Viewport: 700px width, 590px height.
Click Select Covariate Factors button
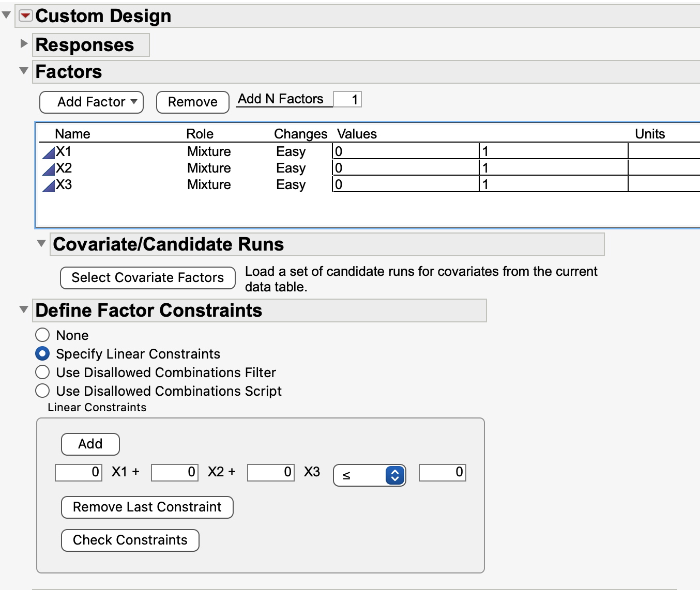click(148, 277)
